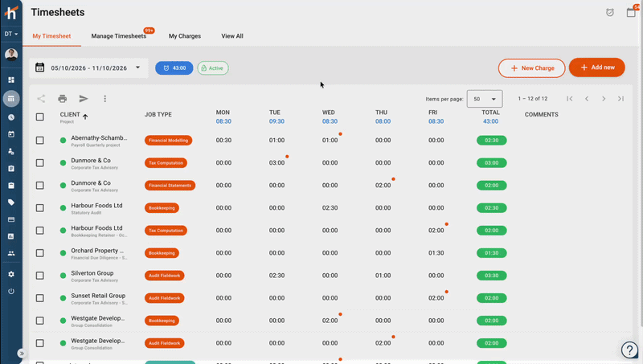Check the Sunset Retail Group row checkbox
This screenshot has height=364, width=643.
pyautogui.click(x=39, y=298)
